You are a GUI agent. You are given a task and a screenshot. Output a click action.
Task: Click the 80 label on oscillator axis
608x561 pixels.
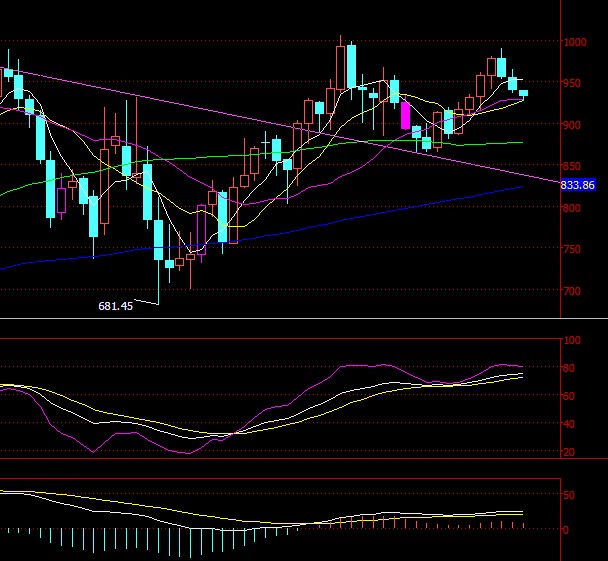coord(570,368)
